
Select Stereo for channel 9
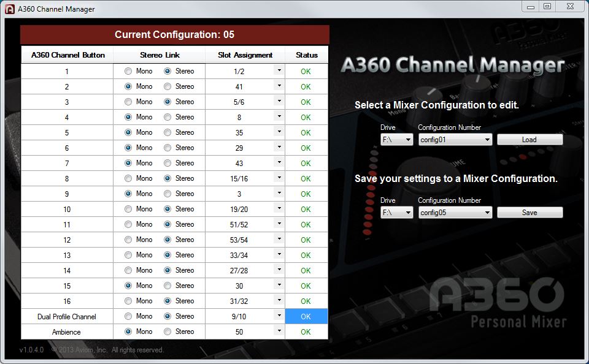point(167,194)
